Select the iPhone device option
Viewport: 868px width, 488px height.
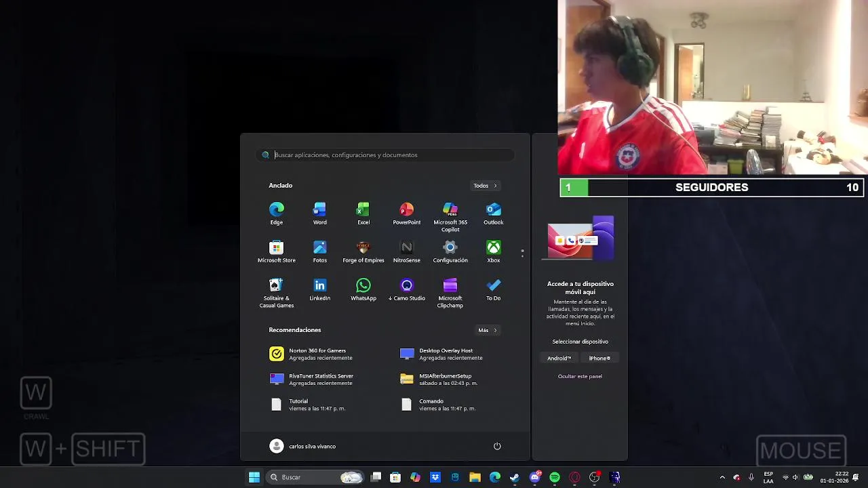tap(599, 358)
